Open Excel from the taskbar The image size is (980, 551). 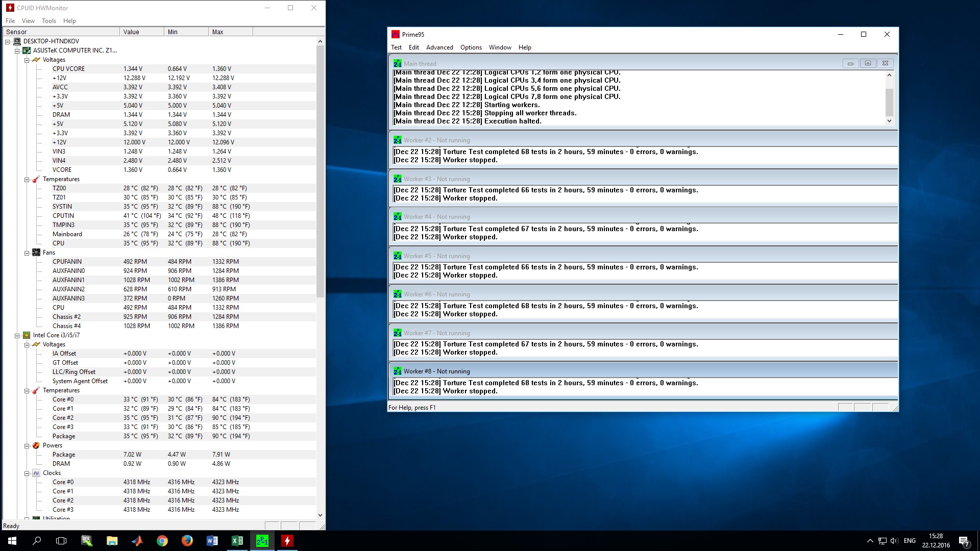click(x=237, y=541)
